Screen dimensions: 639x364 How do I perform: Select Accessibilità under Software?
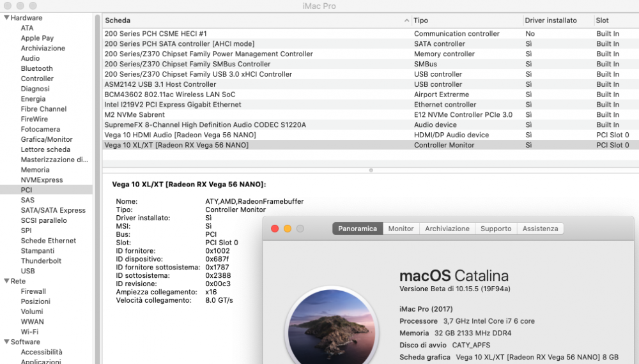(x=42, y=352)
